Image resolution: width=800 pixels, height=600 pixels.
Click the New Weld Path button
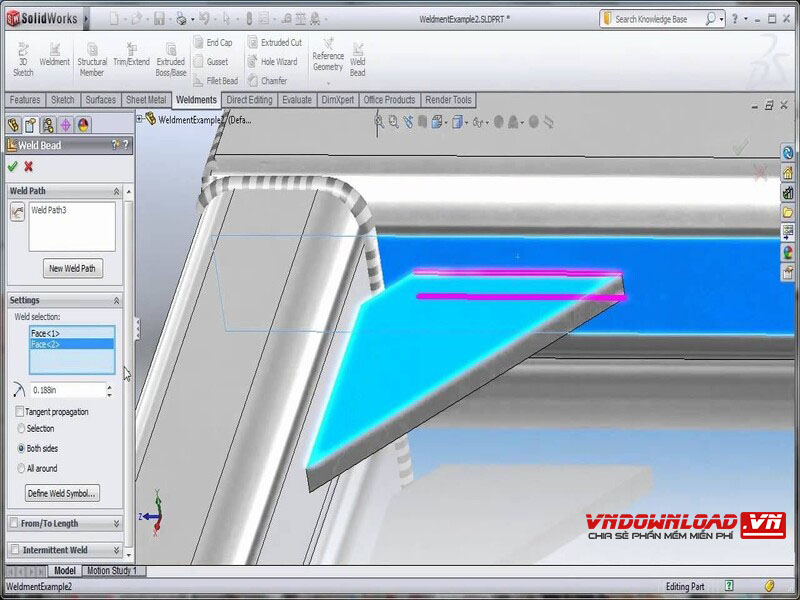pyautogui.click(x=72, y=268)
